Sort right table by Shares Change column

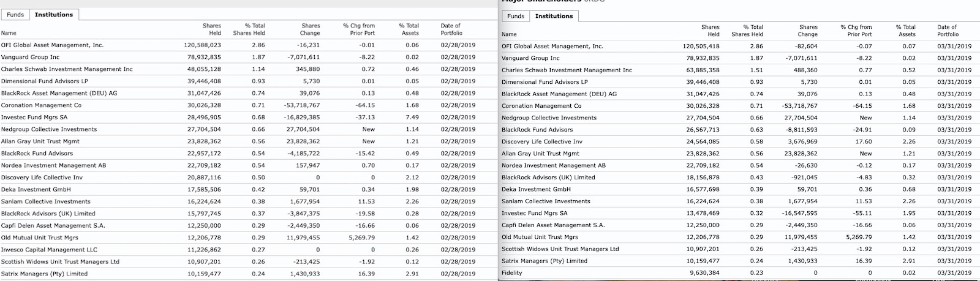[x=808, y=31]
